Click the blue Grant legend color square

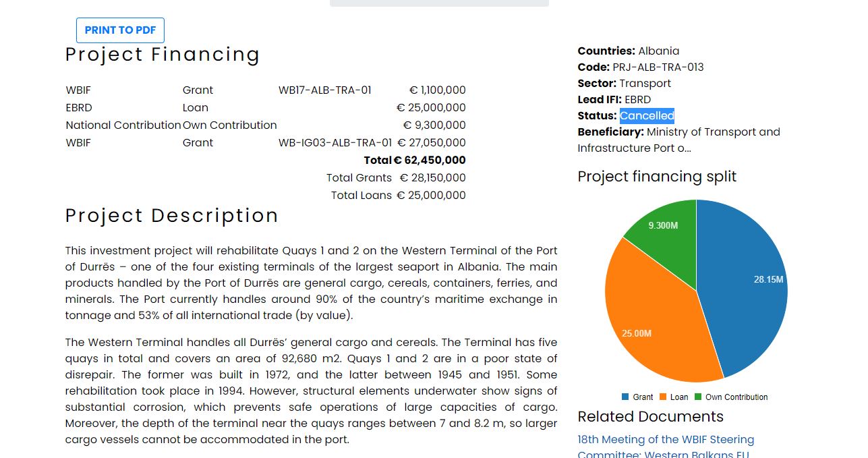625,397
